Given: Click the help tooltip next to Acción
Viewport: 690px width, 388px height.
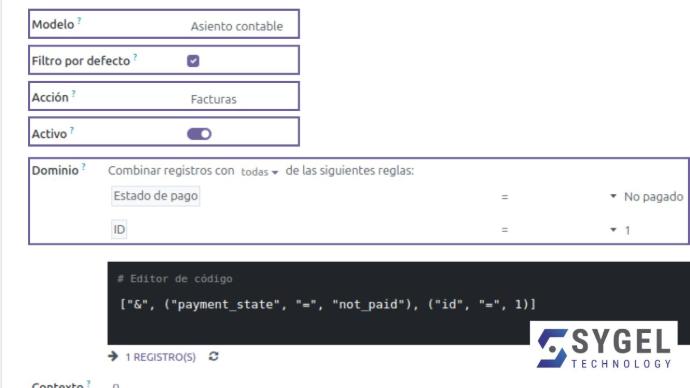Looking at the screenshot, I should 73,93.
